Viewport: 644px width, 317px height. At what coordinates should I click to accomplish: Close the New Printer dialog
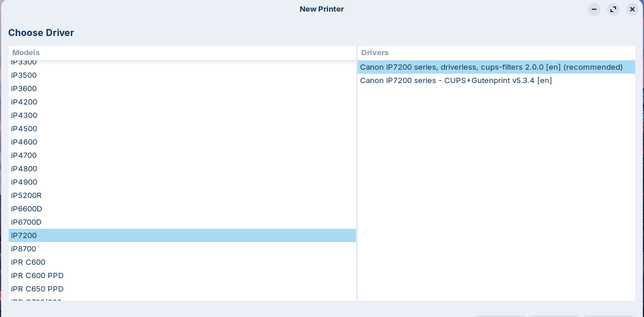tap(632, 9)
